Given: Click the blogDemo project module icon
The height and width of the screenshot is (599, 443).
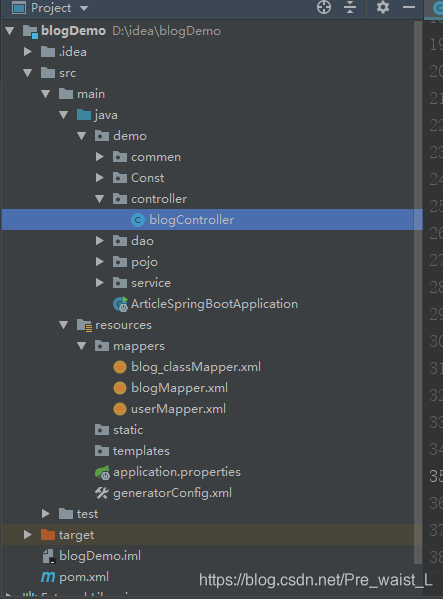Looking at the screenshot, I should point(30,31).
